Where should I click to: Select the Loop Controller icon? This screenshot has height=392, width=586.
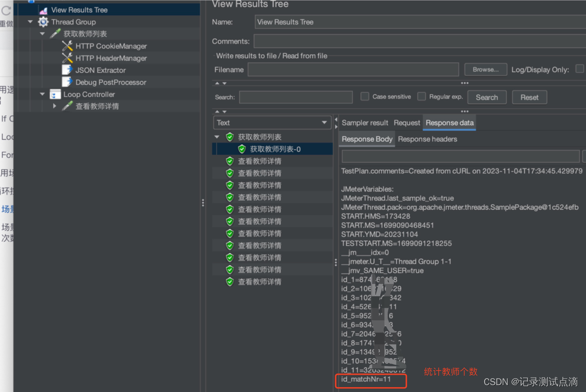click(x=55, y=94)
